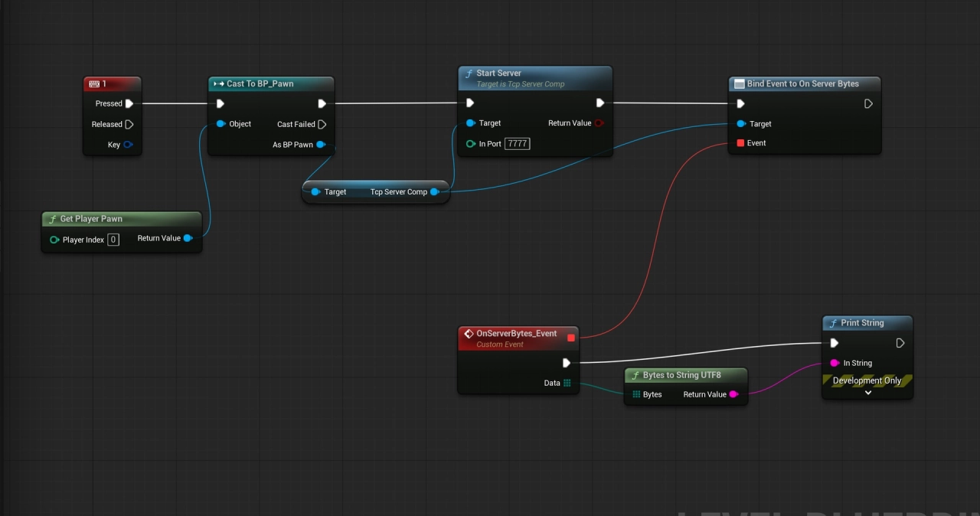Viewport: 980px width, 516px height.
Task: Click Bytes to String UTF8 Return Value pin
Action: (x=733, y=394)
